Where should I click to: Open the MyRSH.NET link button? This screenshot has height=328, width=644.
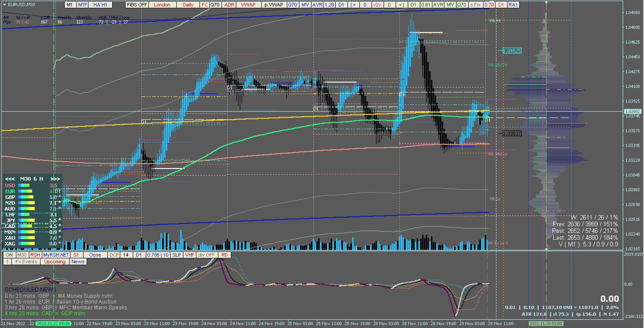[x=56, y=255]
